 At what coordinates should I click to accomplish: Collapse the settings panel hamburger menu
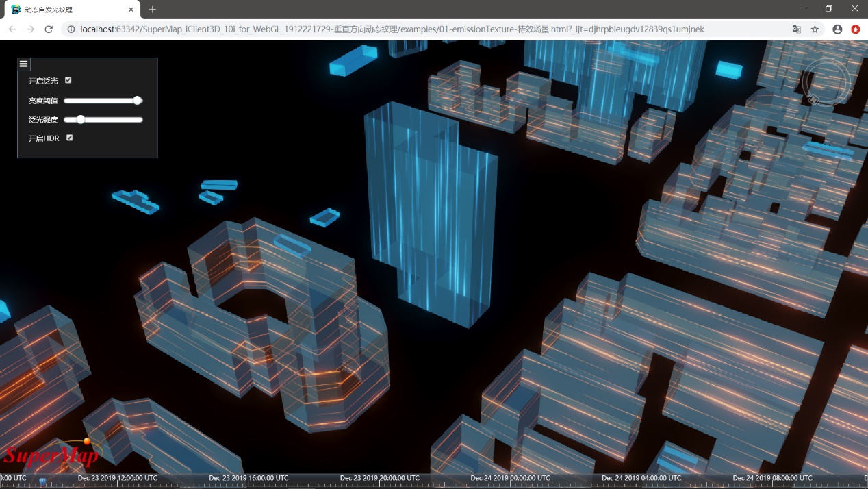tap(24, 64)
